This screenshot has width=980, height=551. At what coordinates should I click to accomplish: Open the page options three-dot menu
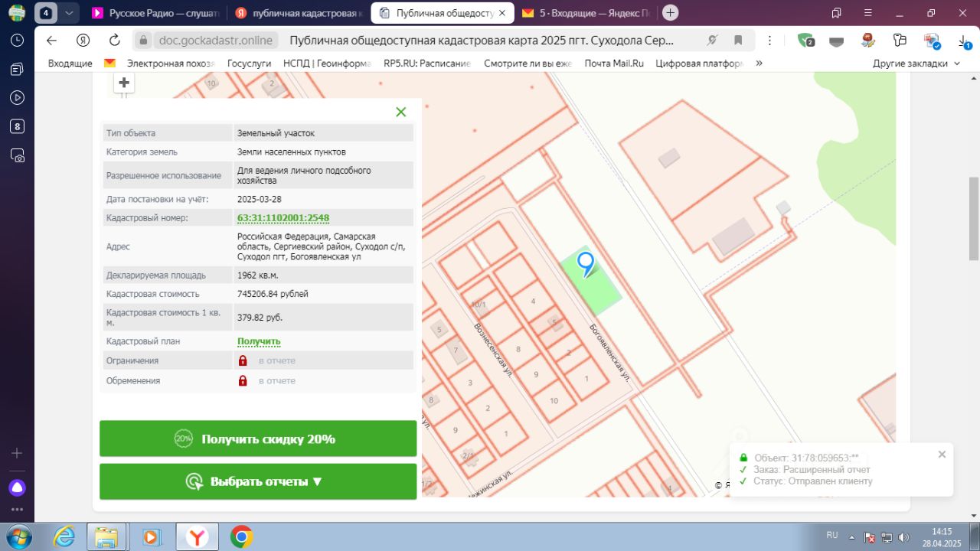click(x=770, y=41)
